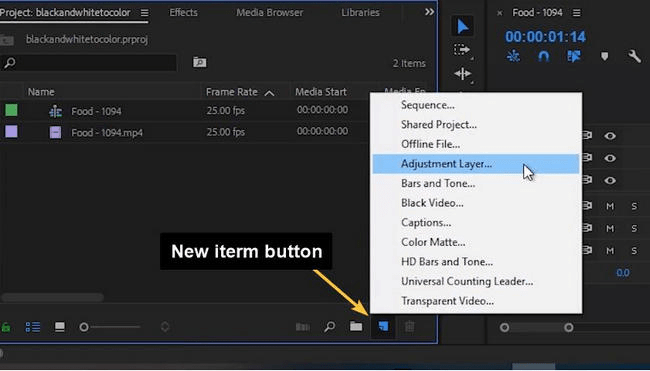The height and width of the screenshot is (371, 650).
Task: Switch Project panel to List View
Action: pyautogui.click(x=33, y=327)
